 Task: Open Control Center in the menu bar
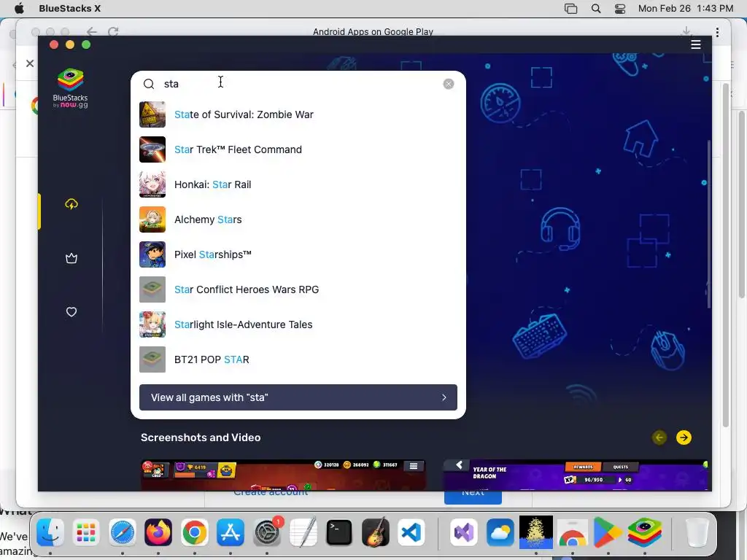[620, 9]
